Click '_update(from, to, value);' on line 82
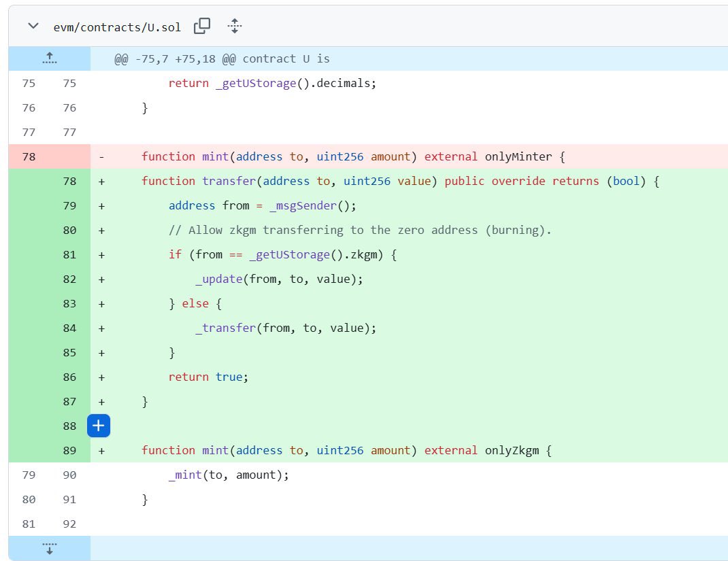This screenshot has width=728, height=561. point(280,279)
